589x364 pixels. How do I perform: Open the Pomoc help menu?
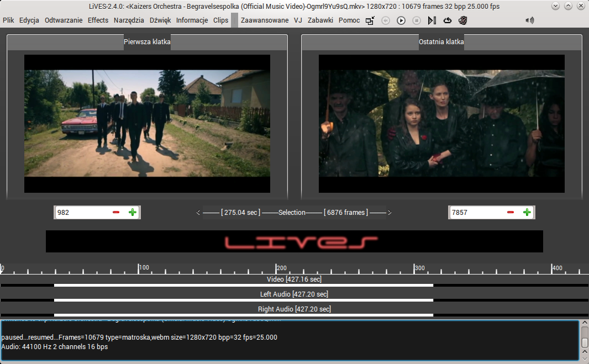coord(349,20)
